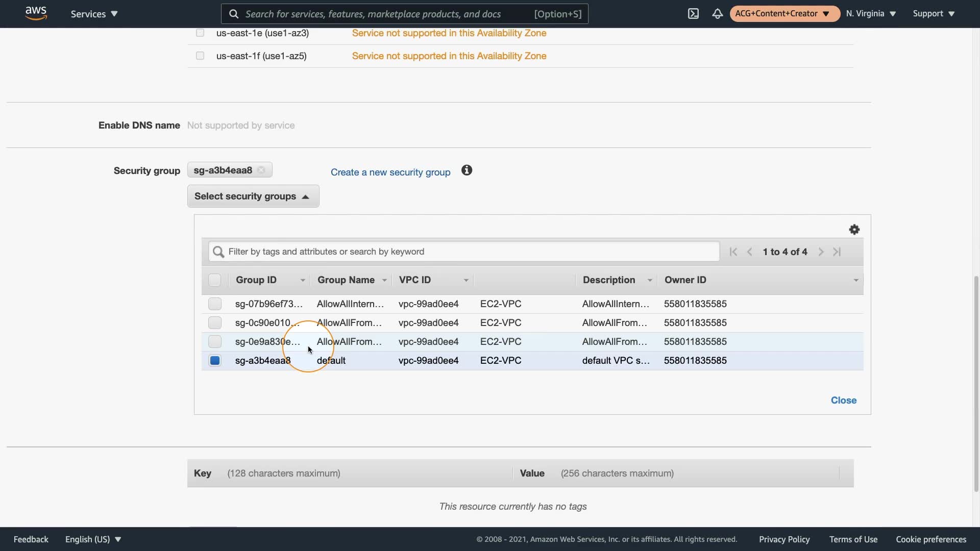Expand the ACG+Content+Creator account menu

(784, 14)
